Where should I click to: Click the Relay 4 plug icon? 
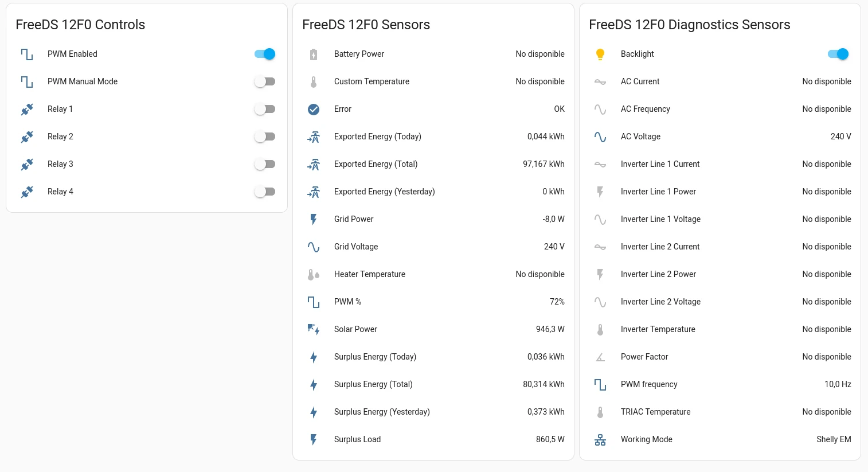(27, 192)
